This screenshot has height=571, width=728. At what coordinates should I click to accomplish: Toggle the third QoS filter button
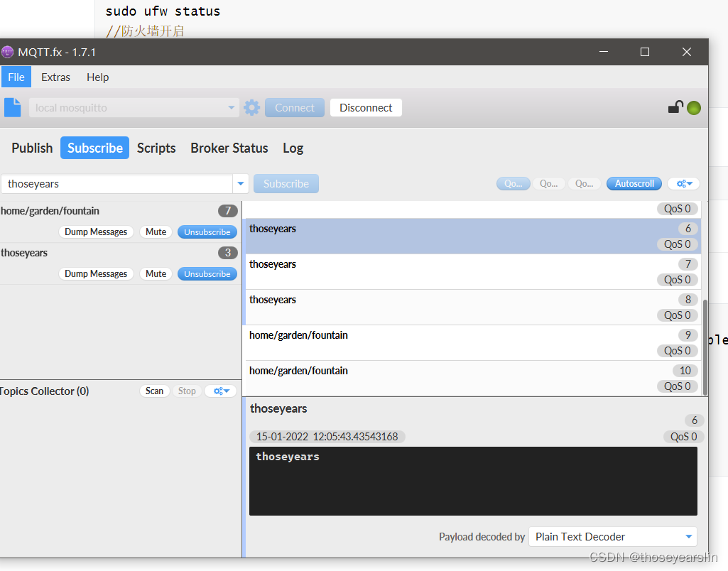(x=584, y=184)
